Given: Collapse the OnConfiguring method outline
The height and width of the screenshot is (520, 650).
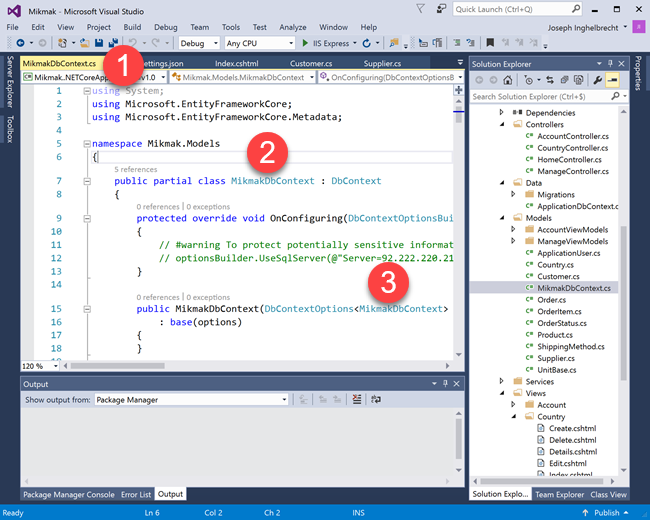Looking at the screenshot, I should click(x=87, y=219).
